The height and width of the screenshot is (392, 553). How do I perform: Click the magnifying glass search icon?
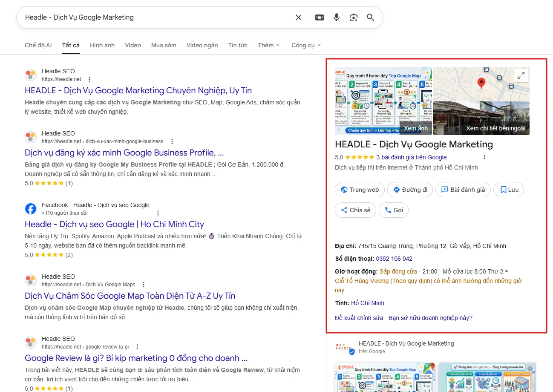370,17
